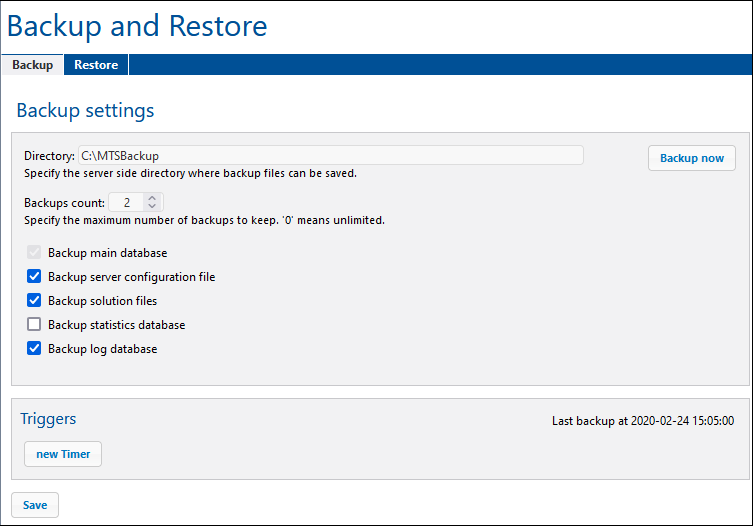Viewport: 753px width, 526px height.
Task: Click the Backup now button
Action: pos(692,158)
